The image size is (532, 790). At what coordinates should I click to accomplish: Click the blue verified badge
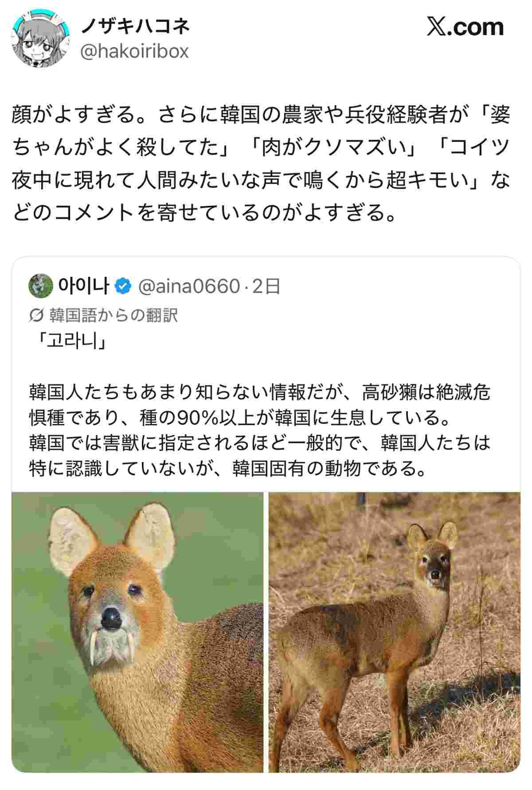click(123, 287)
